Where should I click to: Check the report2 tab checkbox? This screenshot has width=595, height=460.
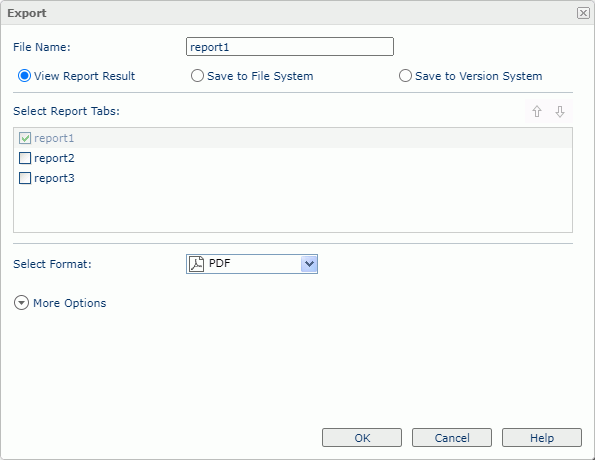click(x=25, y=158)
